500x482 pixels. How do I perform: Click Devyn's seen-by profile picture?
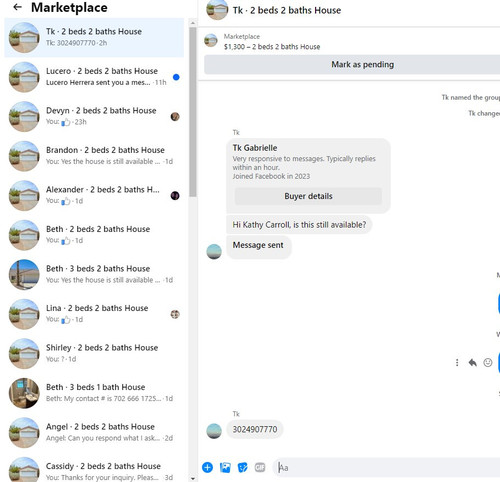coord(175,117)
